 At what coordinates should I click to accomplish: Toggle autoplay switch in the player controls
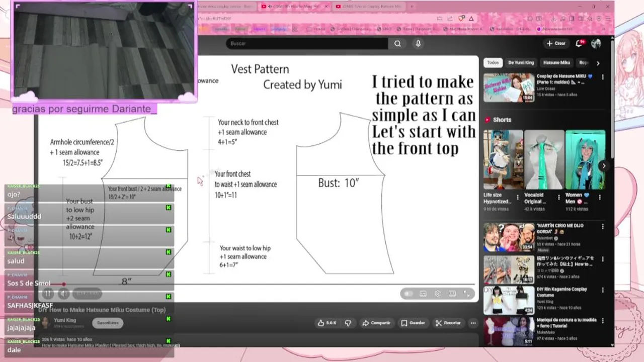pos(408,294)
